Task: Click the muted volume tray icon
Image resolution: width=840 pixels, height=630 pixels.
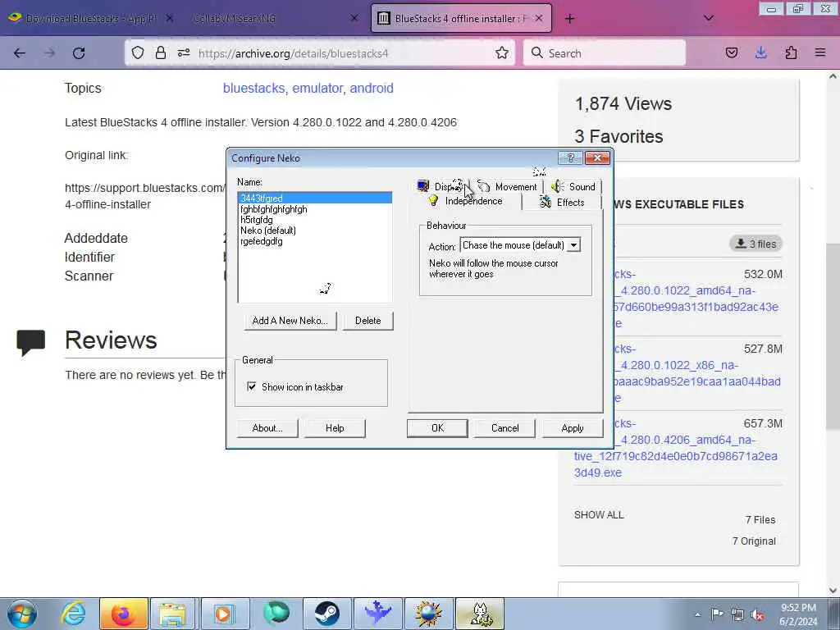Action: click(757, 614)
